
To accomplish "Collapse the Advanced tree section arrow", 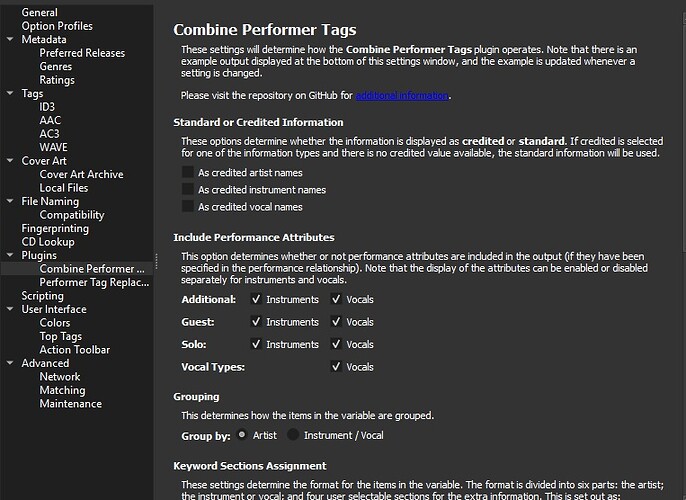I will (11, 363).
